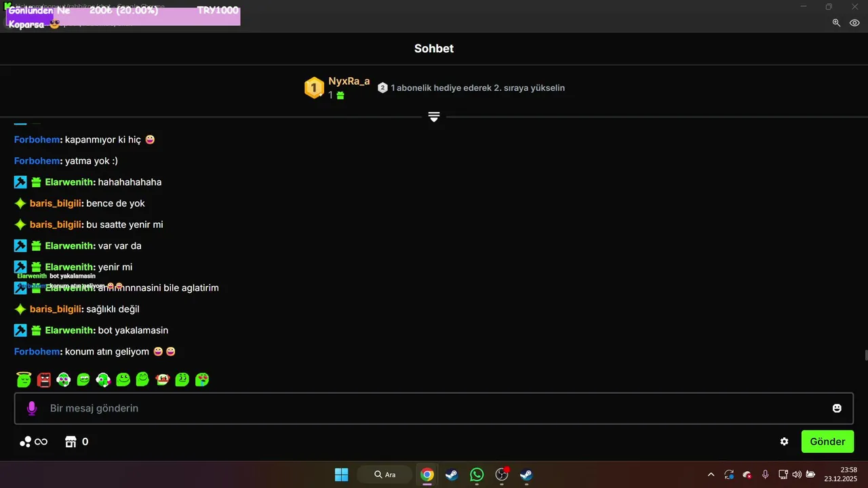This screenshot has height=488, width=868.
Task: Click the grinning green blob emote
Action: pos(123,380)
